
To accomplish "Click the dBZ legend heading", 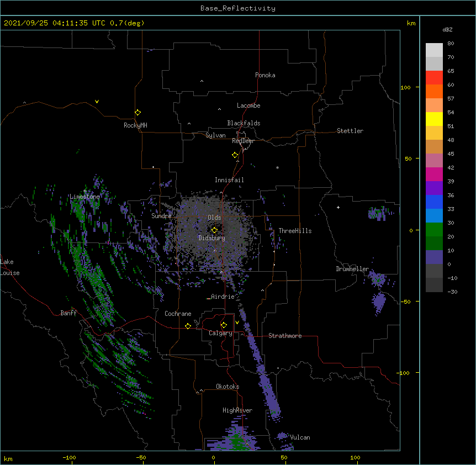I will [447, 29].
